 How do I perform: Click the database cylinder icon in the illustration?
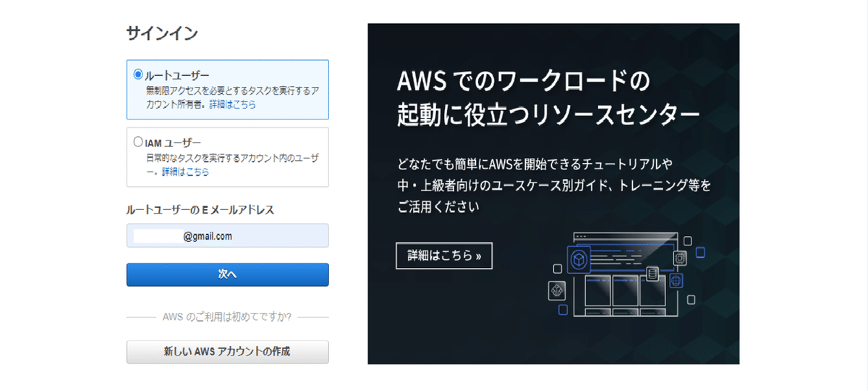[652, 274]
